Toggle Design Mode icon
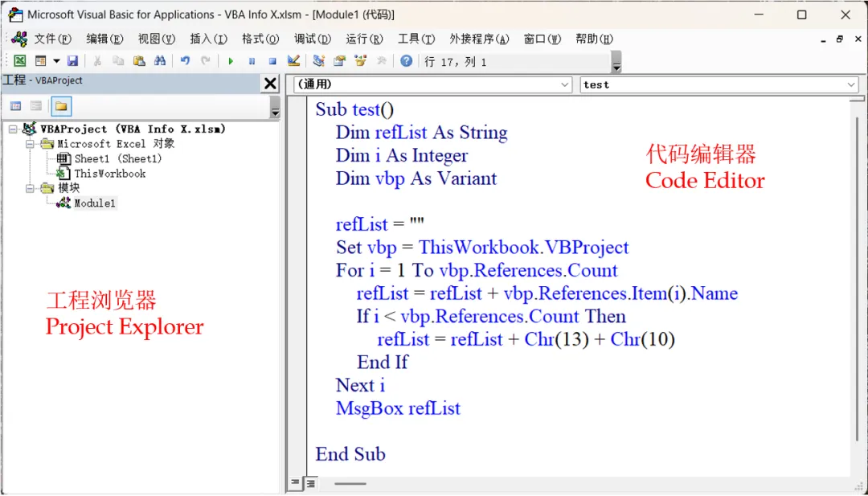This screenshot has width=868, height=496. tap(293, 61)
